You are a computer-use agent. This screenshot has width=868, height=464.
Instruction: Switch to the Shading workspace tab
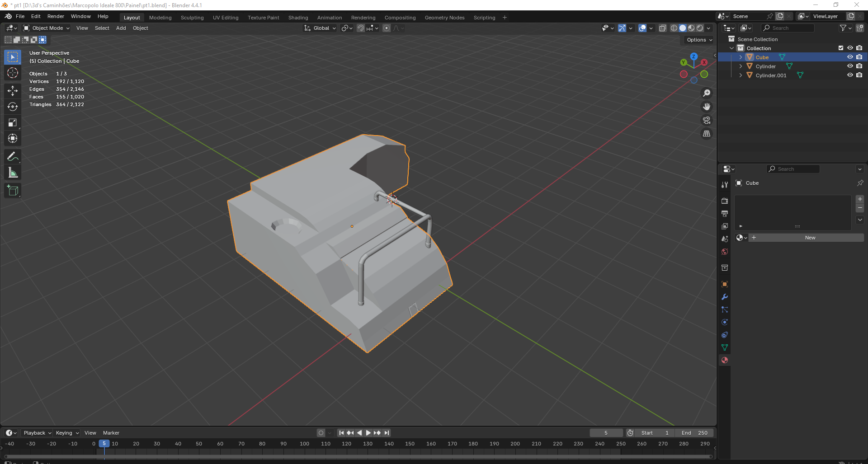(x=298, y=18)
